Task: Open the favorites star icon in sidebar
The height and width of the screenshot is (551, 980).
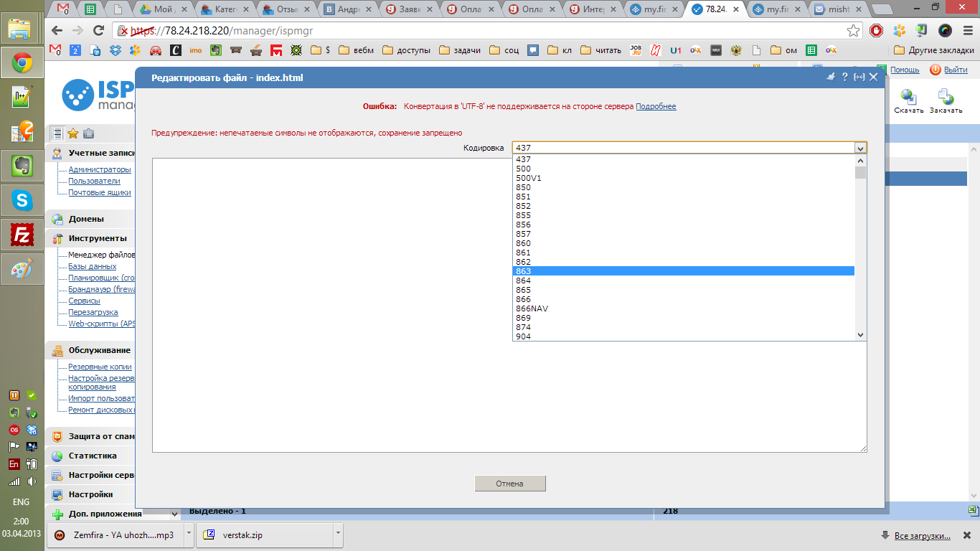Action: (x=72, y=133)
